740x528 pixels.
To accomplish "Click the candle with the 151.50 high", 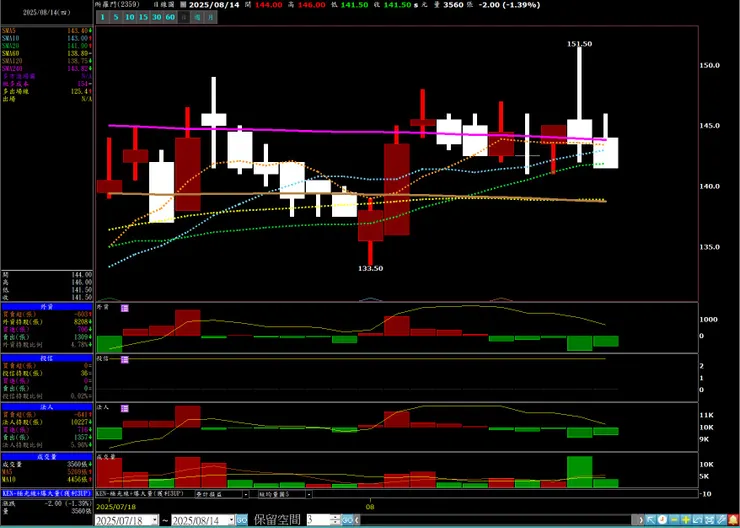I will (579, 131).
